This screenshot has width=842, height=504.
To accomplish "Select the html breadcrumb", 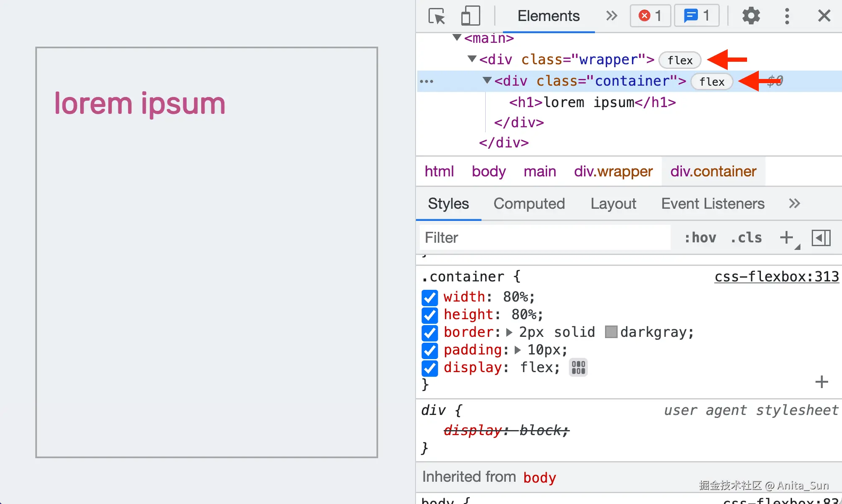I will 439,171.
